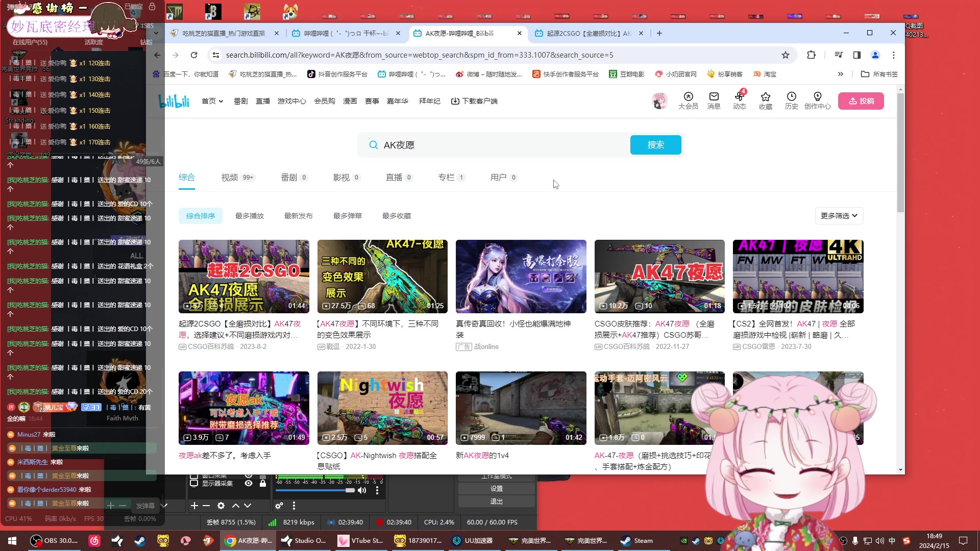Screen dimensions: 980x551
Task: Open the 收藏 favorites star icon
Action: point(765,101)
